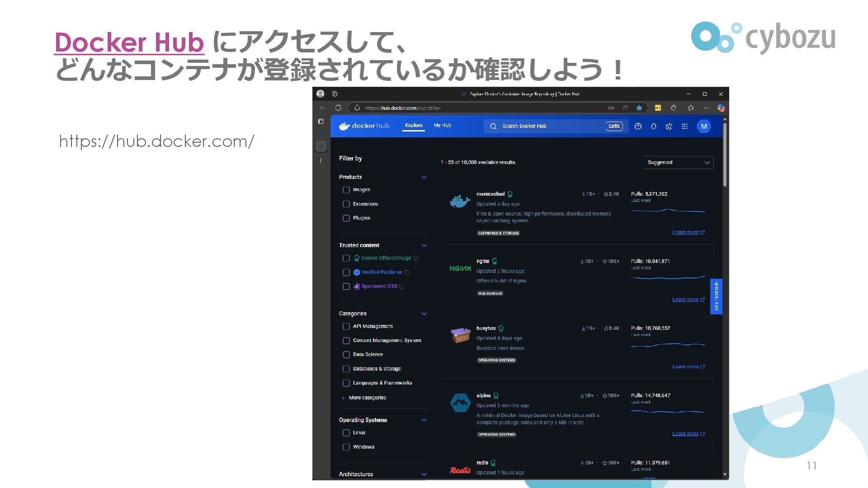Open Learn more link for alpine
Viewport: 868px width, 488px height.
689,434
